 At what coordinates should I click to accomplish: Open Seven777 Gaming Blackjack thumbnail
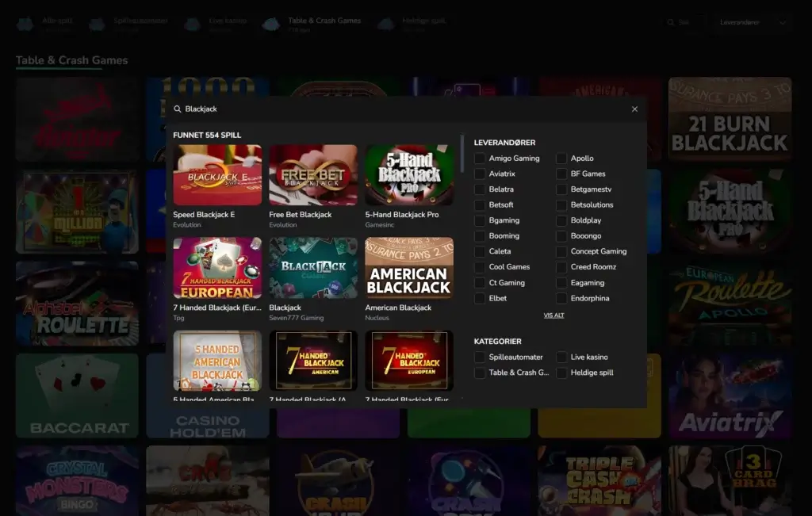pos(313,268)
